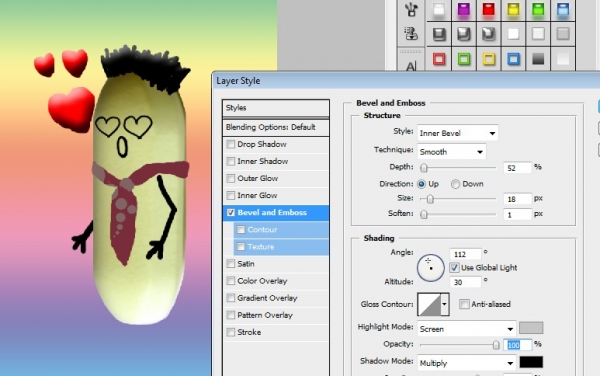Select the green glass button style swatch
Image resolution: width=600 pixels, height=376 pixels.
click(x=538, y=9)
